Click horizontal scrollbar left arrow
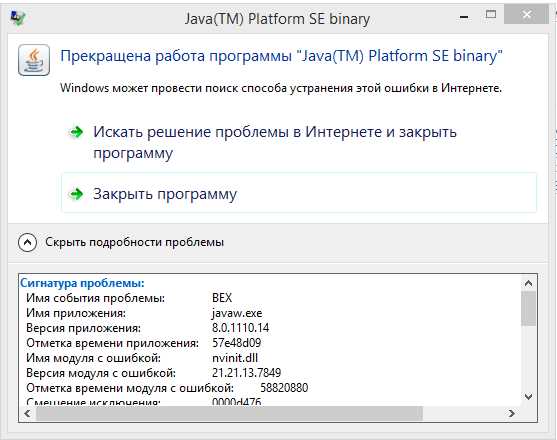 (27, 413)
